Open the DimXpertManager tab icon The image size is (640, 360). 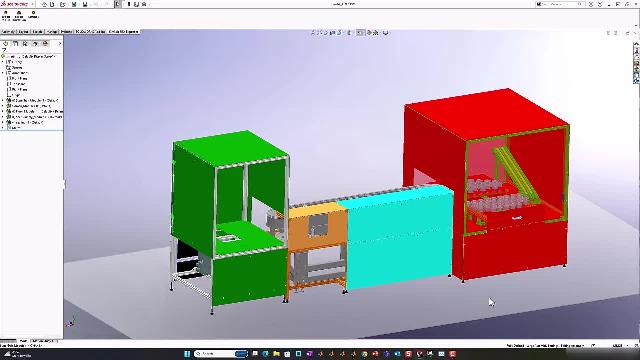pyautogui.click(x=35, y=44)
